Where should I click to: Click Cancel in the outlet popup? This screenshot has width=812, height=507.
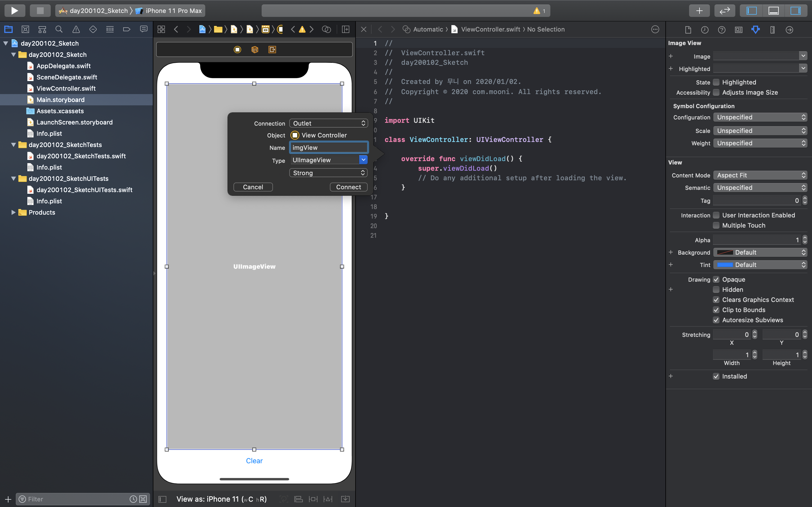coord(253,187)
